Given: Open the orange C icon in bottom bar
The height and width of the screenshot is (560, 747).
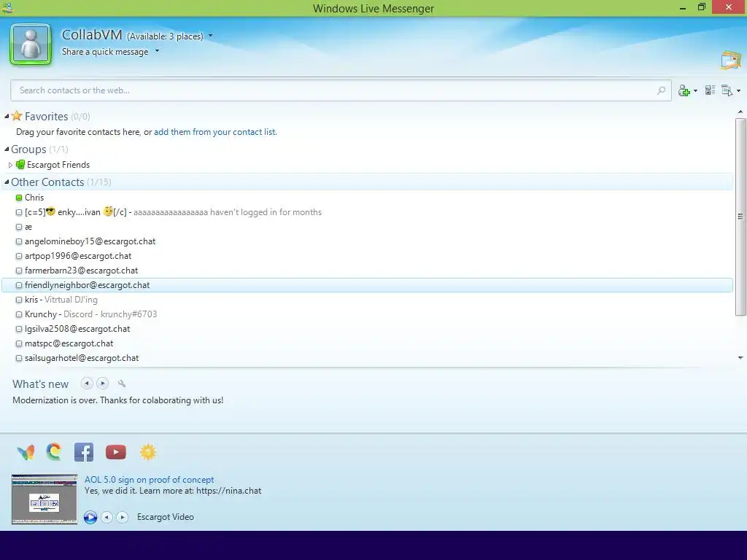Looking at the screenshot, I should [54, 451].
